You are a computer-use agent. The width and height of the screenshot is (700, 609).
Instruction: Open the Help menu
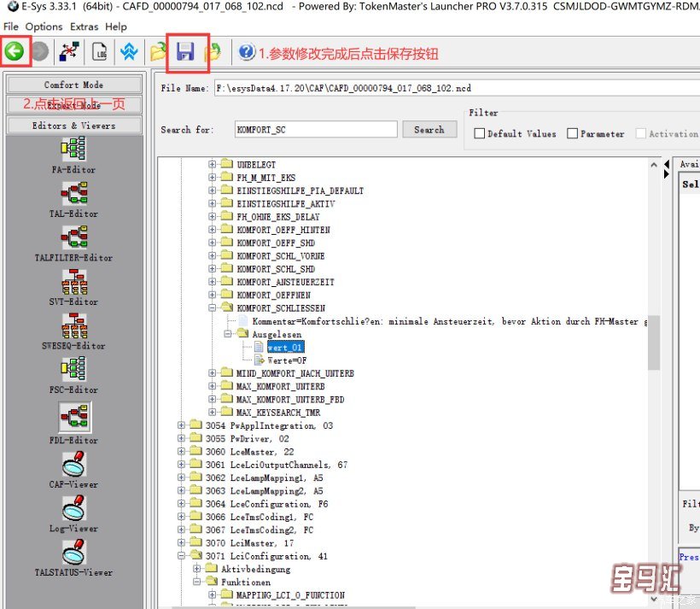coord(116,26)
